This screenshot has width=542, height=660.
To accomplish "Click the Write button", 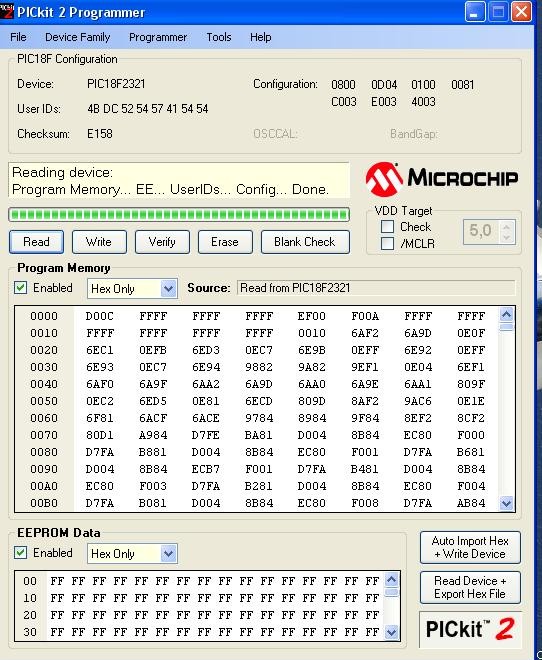I will pyautogui.click(x=99, y=242).
